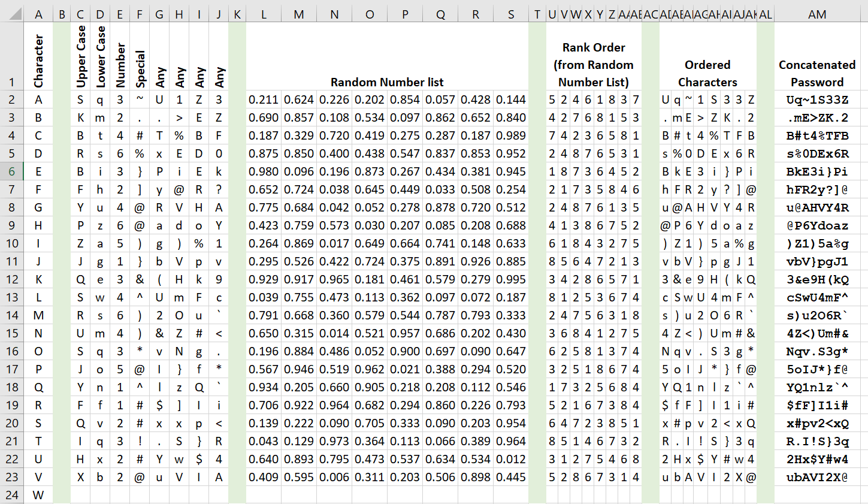The height and width of the screenshot is (504, 868).
Task: Select character cell 'P' in column A
Action: pos(38,369)
